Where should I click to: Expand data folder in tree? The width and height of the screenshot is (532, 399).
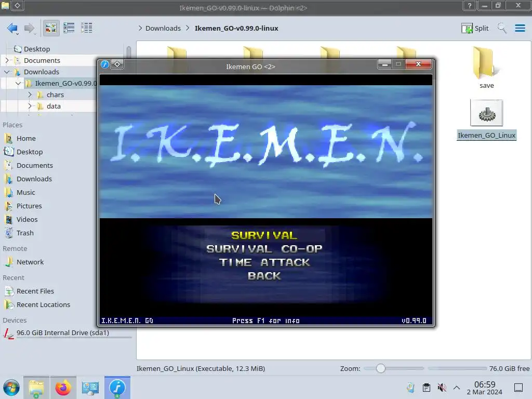pyautogui.click(x=30, y=106)
